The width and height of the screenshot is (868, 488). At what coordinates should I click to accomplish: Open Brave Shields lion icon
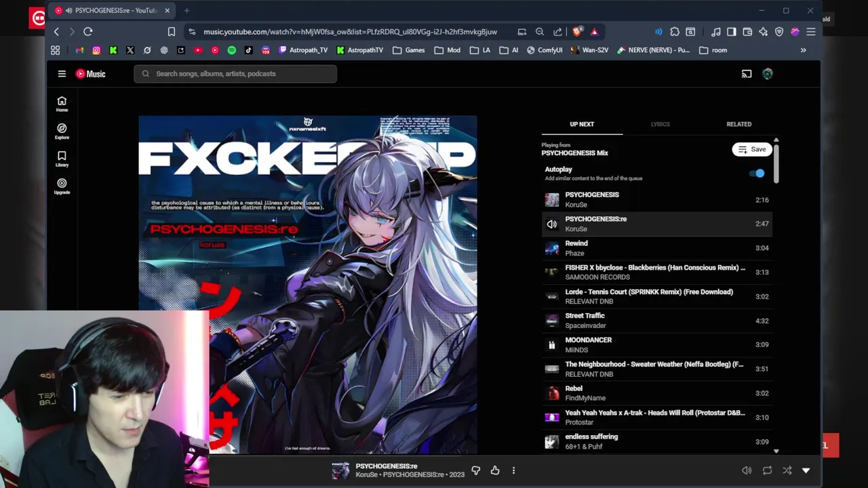point(577,32)
